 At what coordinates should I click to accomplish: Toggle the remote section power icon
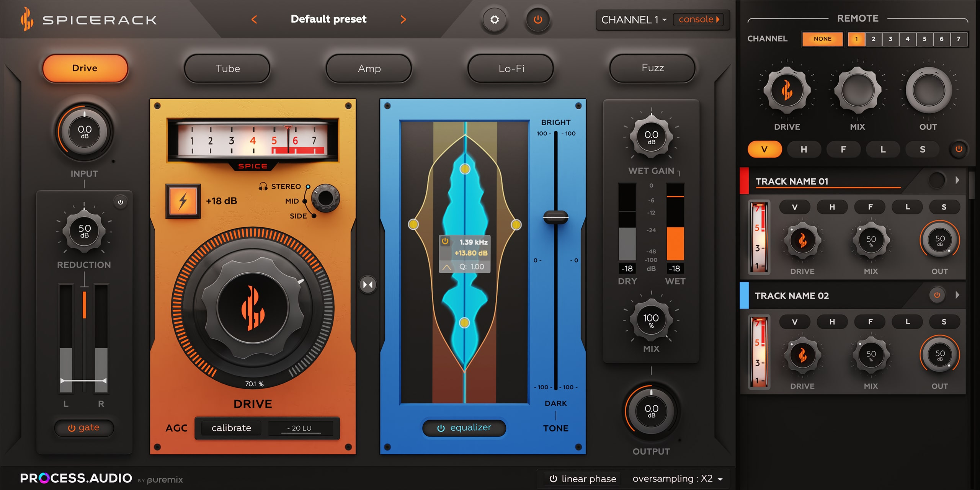pyautogui.click(x=959, y=149)
